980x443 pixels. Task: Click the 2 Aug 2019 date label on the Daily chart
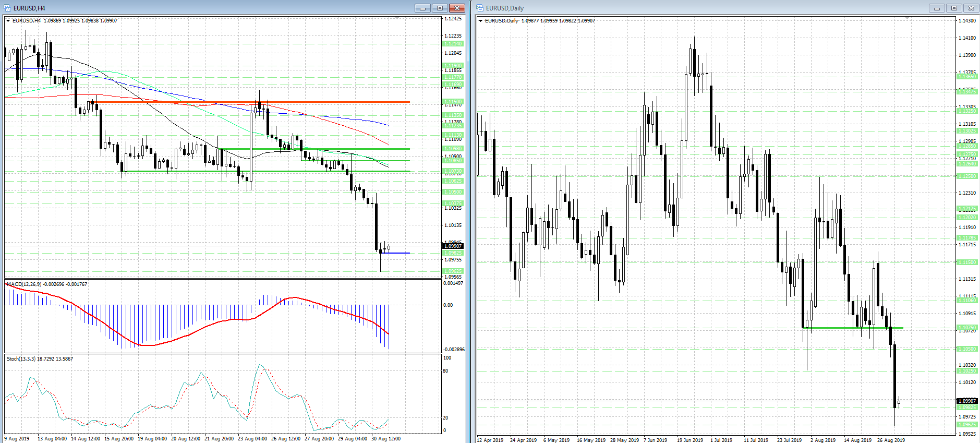coord(823,440)
